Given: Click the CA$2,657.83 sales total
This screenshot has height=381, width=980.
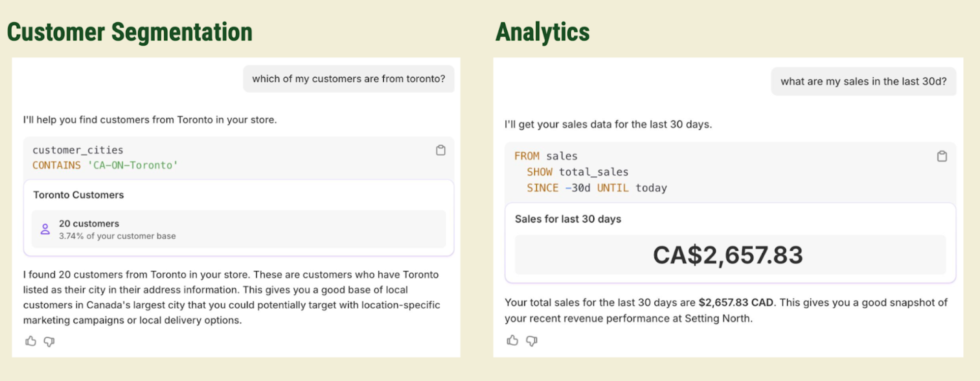Looking at the screenshot, I should (x=728, y=255).
